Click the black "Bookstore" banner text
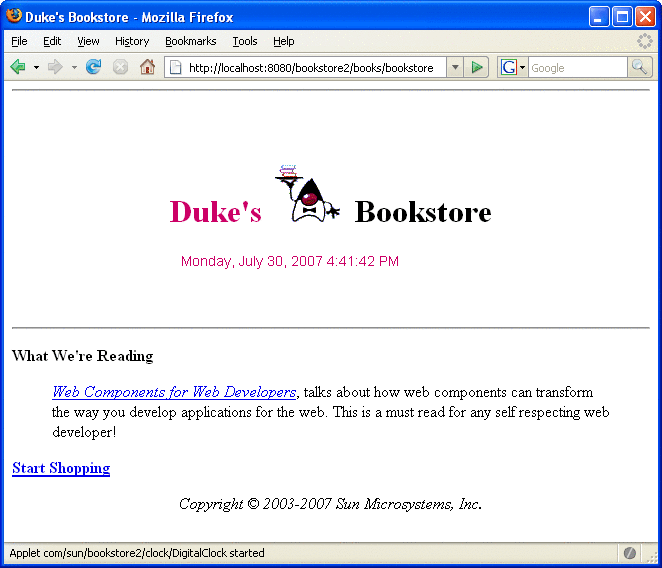Viewport: 662px width, 568px height. pyautogui.click(x=423, y=211)
